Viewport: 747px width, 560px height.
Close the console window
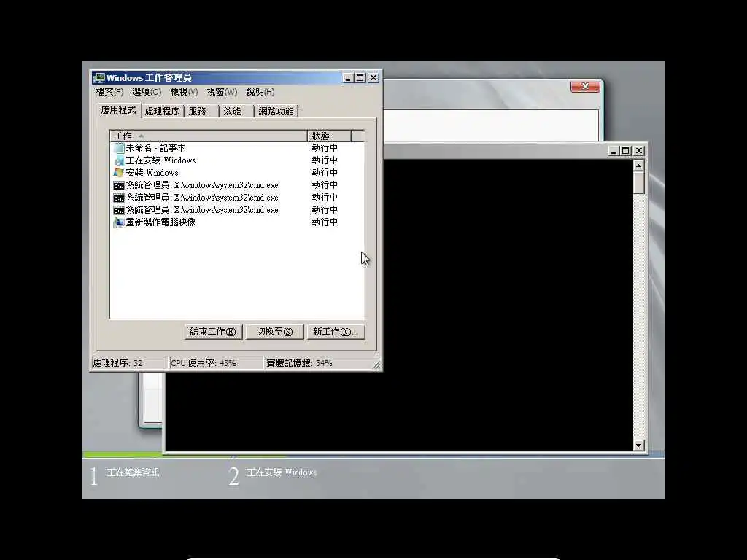pos(639,151)
